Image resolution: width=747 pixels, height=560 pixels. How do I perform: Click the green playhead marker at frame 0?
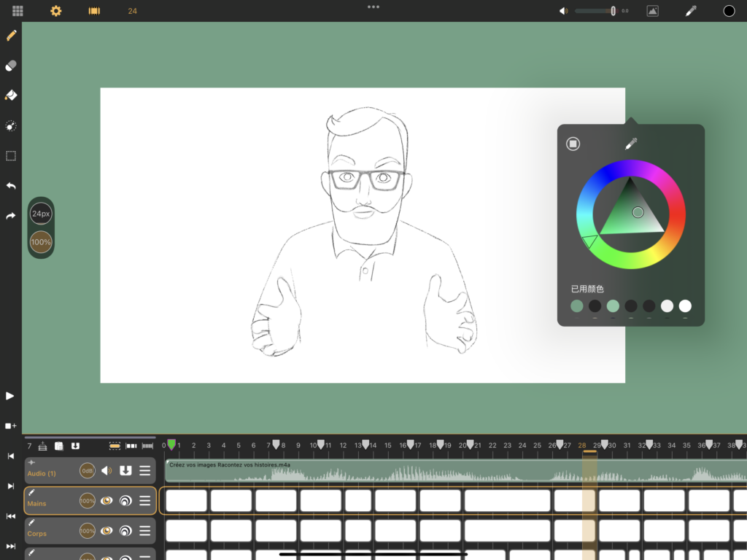[171, 445]
